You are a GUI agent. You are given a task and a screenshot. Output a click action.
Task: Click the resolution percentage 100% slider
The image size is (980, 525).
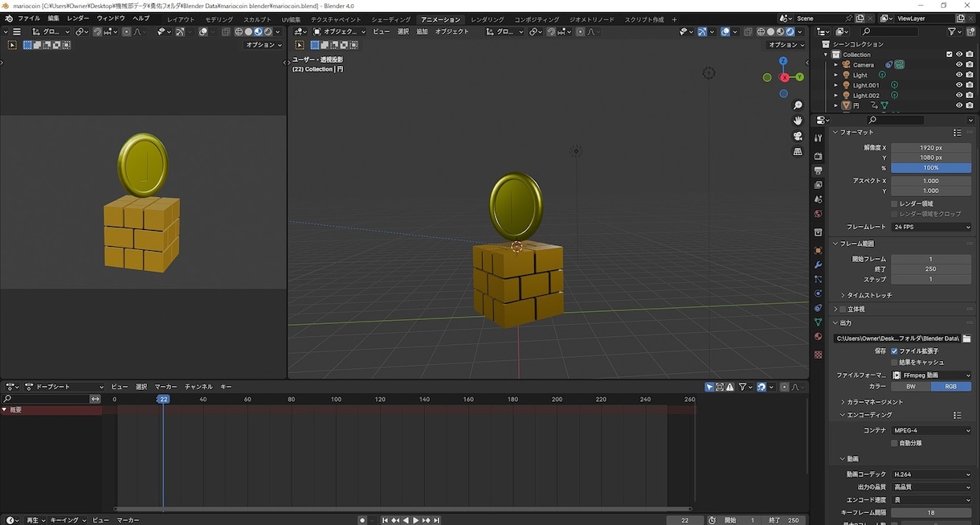(931, 168)
